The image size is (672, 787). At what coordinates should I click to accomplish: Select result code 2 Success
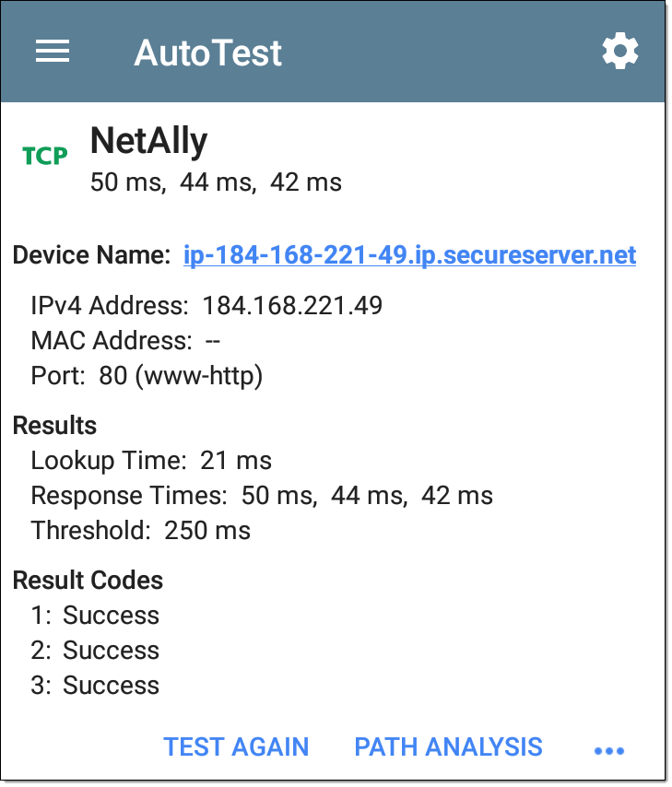pos(95,651)
